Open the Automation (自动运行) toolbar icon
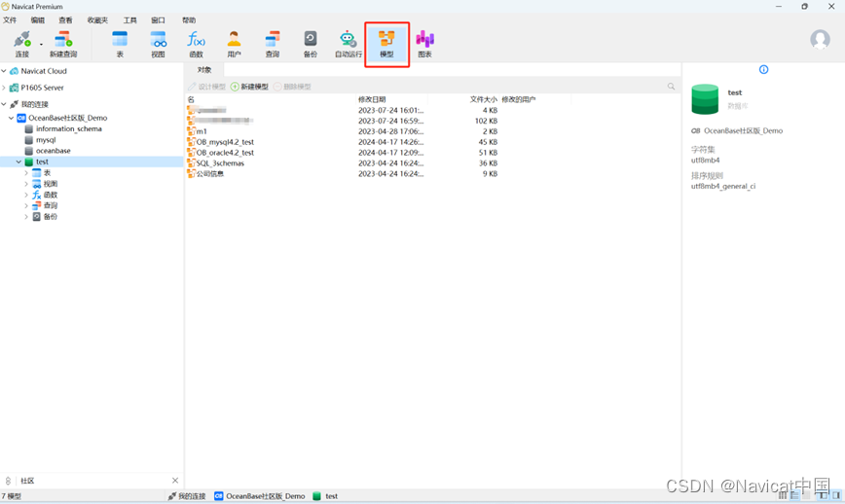845x504 pixels. 349,44
